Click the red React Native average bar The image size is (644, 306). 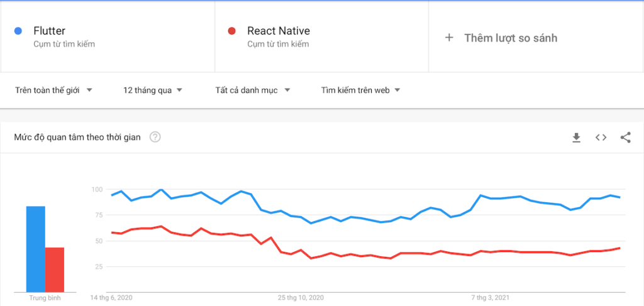coord(55,270)
